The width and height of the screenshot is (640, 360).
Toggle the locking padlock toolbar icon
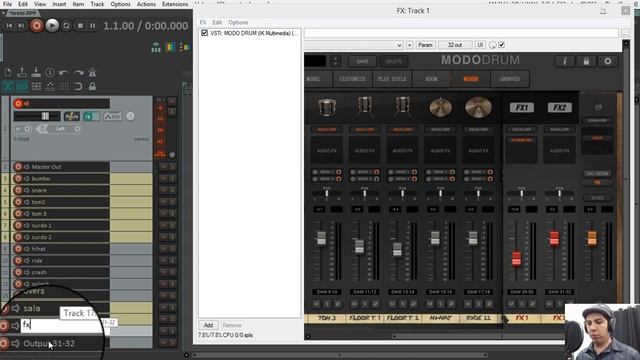click(93, 87)
